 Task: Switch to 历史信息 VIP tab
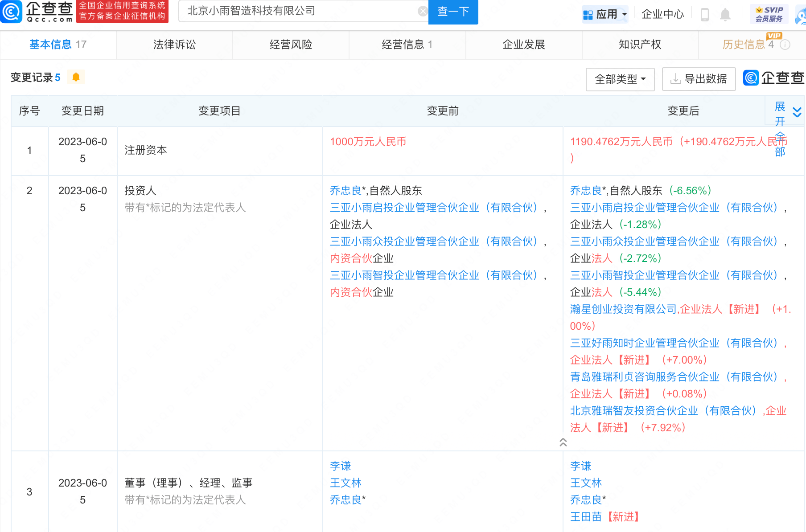[752, 45]
